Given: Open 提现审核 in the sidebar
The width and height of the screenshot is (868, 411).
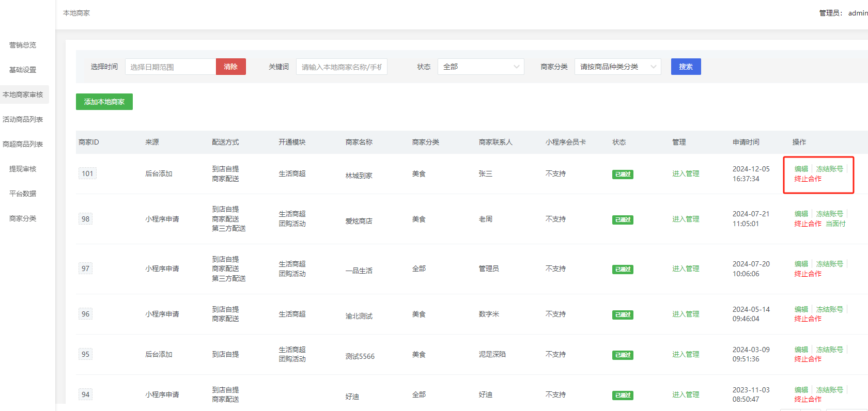Looking at the screenshot, I should click(23, 169).
